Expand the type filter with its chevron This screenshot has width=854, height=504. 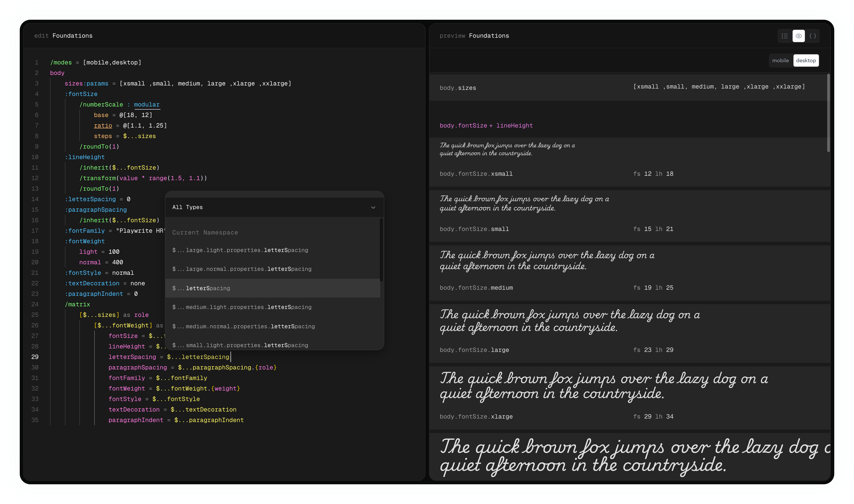point(373,207)
